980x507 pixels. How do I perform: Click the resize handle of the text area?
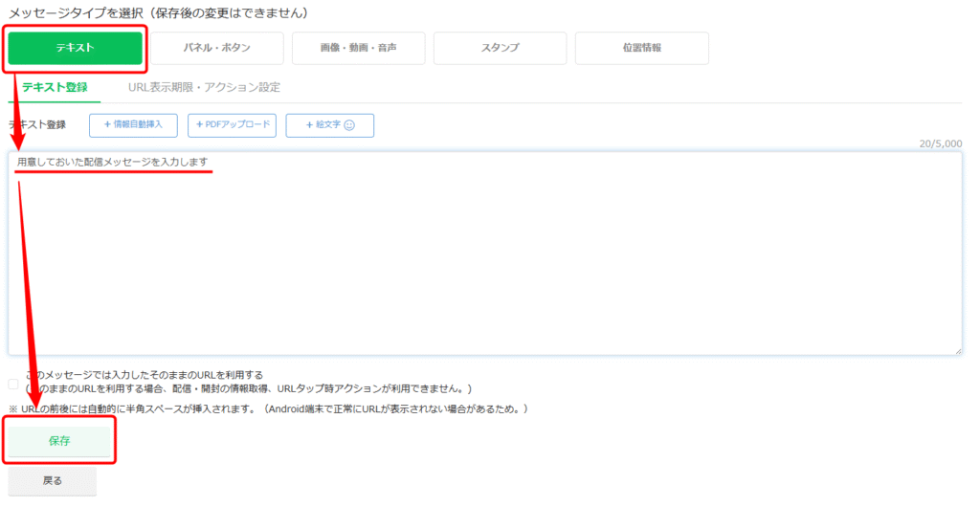click(x=957, y=351)
